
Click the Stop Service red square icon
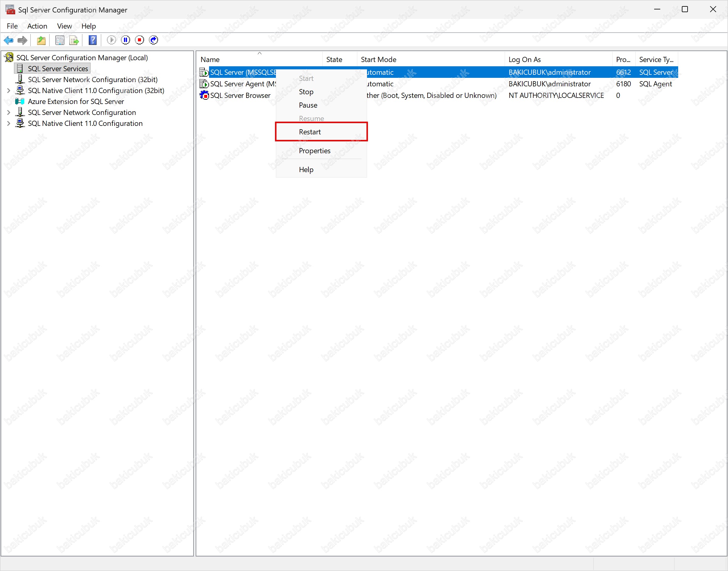[140, 40]
